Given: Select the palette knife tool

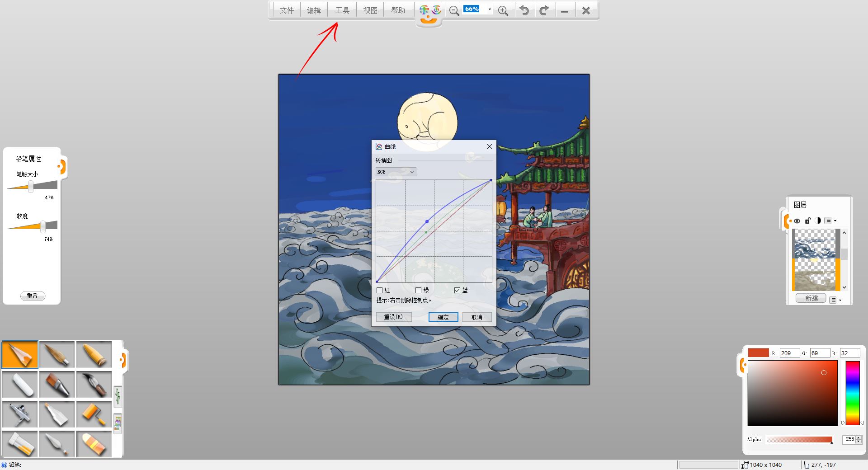Looking at the screenshot, I should 57,444.
